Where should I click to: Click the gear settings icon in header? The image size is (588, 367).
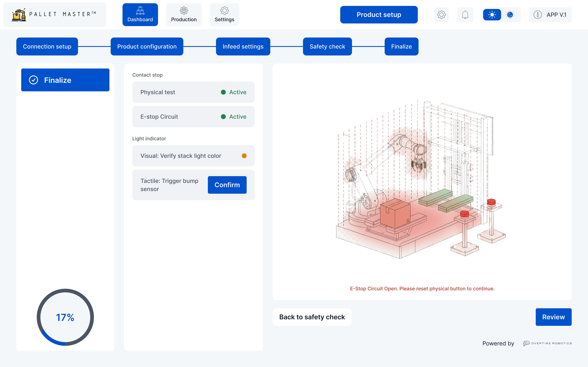441,15
